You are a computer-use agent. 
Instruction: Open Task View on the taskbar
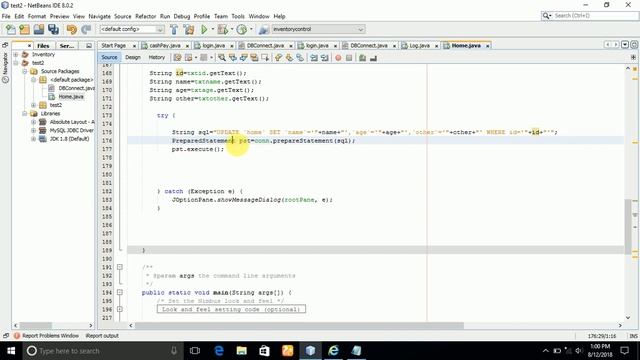[195, 351]
